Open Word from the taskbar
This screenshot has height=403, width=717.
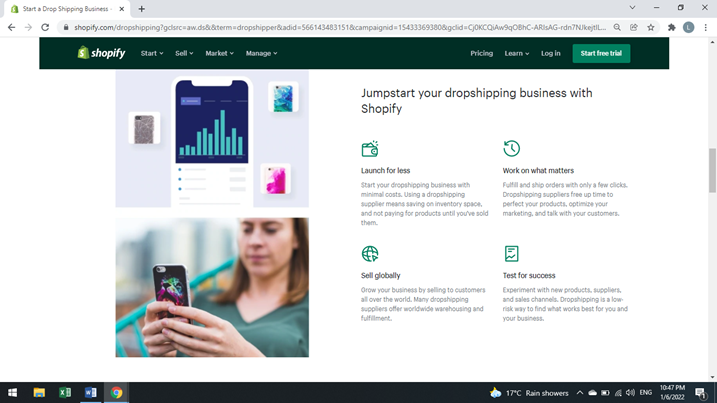[x=91, y=392]
